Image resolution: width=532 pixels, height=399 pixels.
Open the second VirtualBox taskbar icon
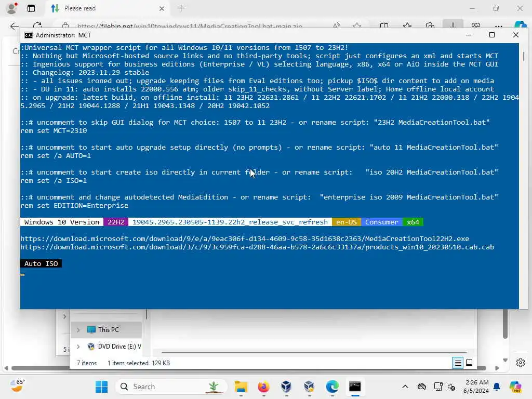(309, 387)
